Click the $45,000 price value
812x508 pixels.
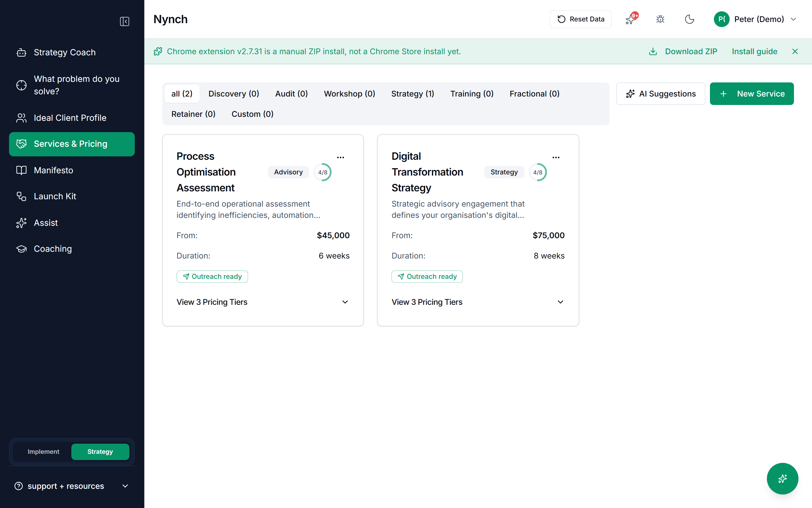click(x=333, y=236)
